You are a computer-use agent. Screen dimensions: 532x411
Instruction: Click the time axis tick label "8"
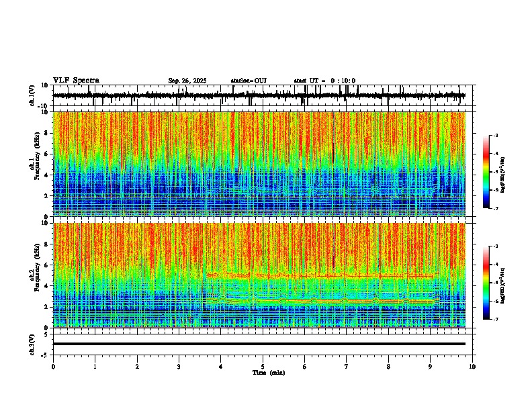pos(388,367)
